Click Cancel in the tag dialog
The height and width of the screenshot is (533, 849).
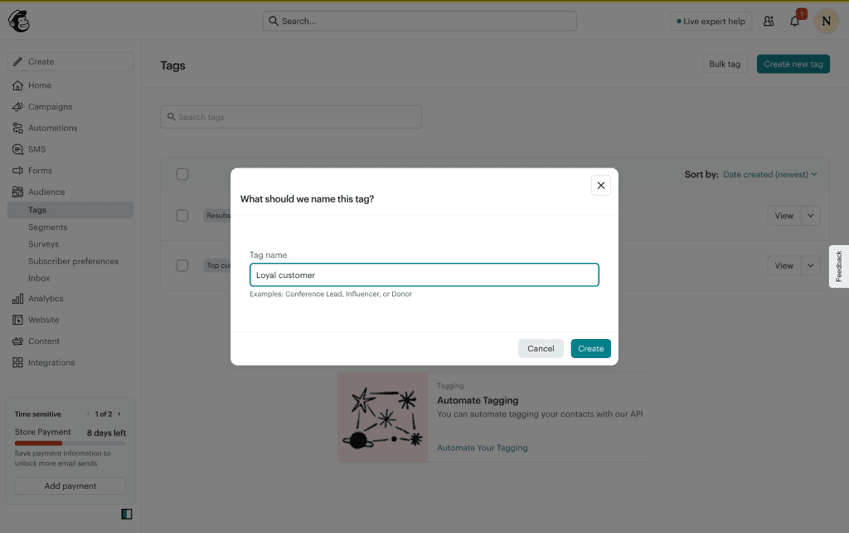540,348
